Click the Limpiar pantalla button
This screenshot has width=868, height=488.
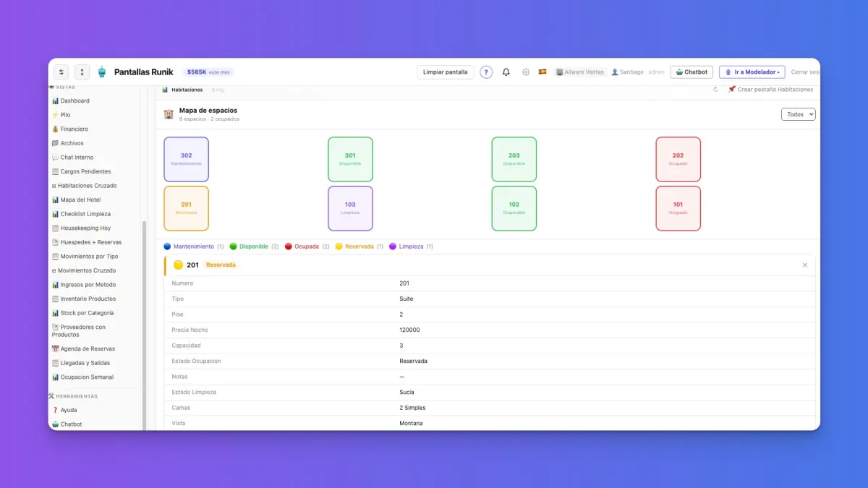(x=446, y=72)
